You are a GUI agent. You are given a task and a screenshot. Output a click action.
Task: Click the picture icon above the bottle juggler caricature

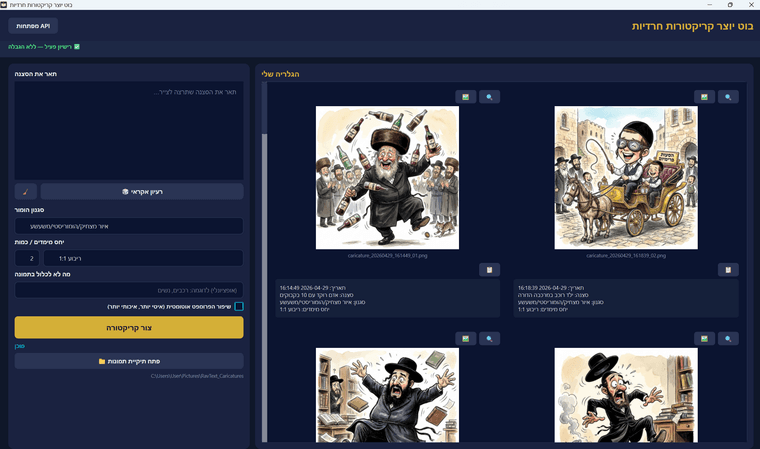465,97
